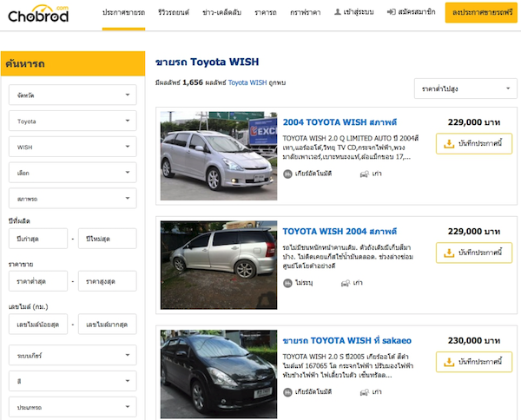
Task: Click the 230,000 บาท price text
Action: click(474, 341)
